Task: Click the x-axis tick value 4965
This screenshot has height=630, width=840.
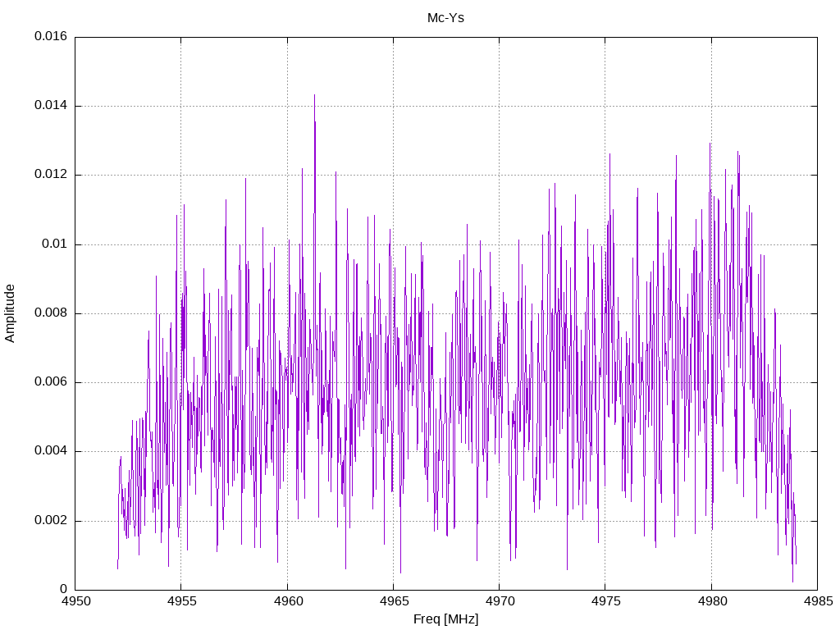Action: pos(394,601)
